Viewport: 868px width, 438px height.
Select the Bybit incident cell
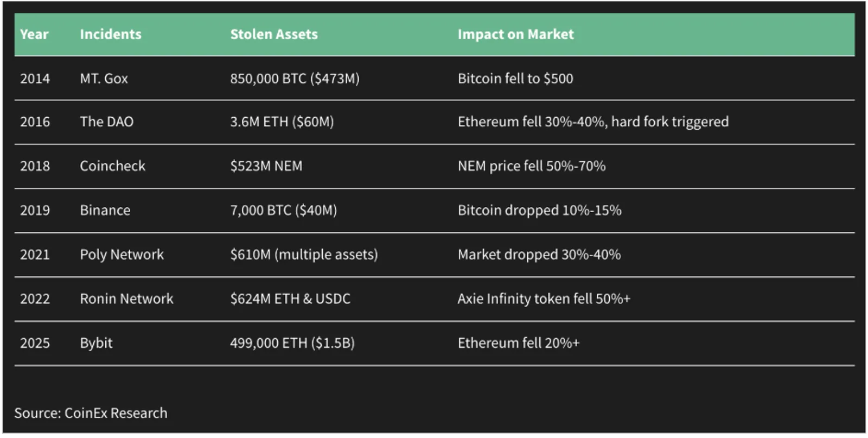96,343
